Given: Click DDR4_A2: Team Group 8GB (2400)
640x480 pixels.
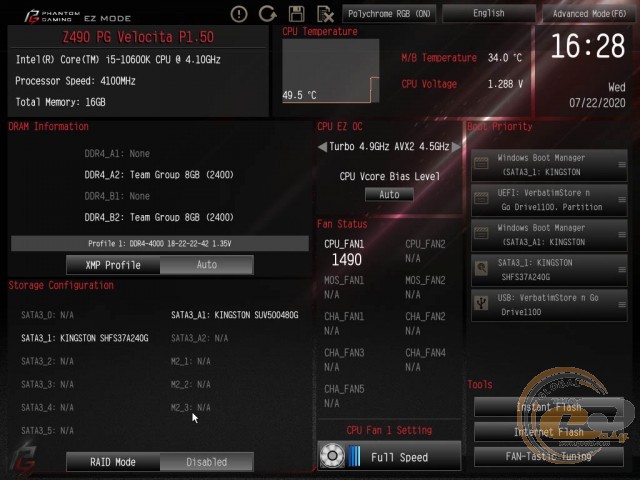Looking at the screenshot, I should [159, 175].
